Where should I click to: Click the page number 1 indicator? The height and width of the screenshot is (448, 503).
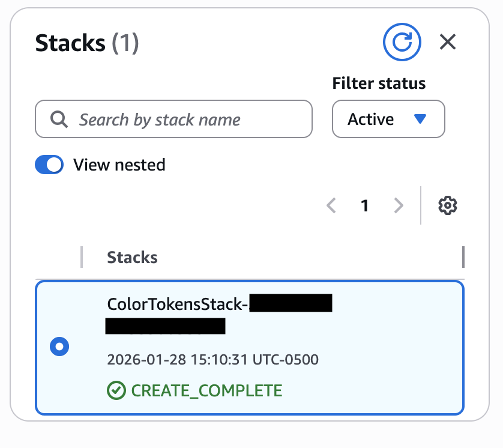click(x=365, y=205)
